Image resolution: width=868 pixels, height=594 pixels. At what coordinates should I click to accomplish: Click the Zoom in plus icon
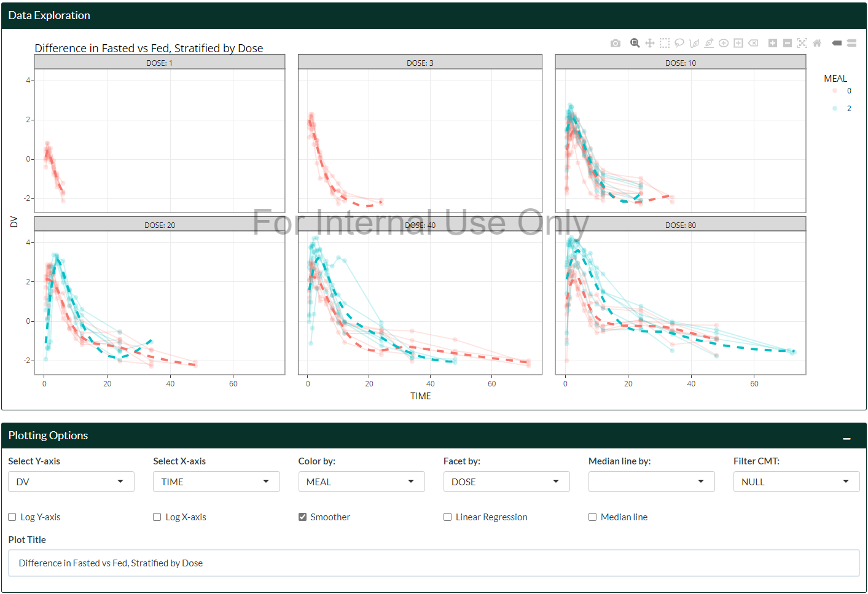(772, 43)
